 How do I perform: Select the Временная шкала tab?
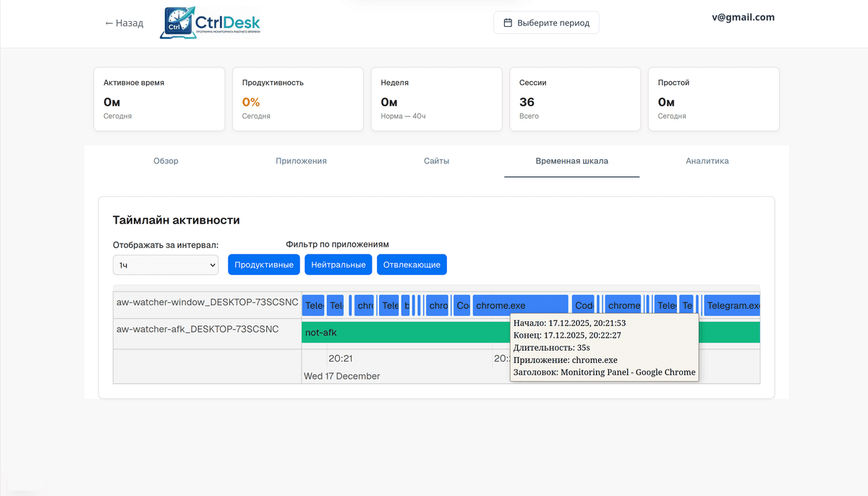pos(571,161)
